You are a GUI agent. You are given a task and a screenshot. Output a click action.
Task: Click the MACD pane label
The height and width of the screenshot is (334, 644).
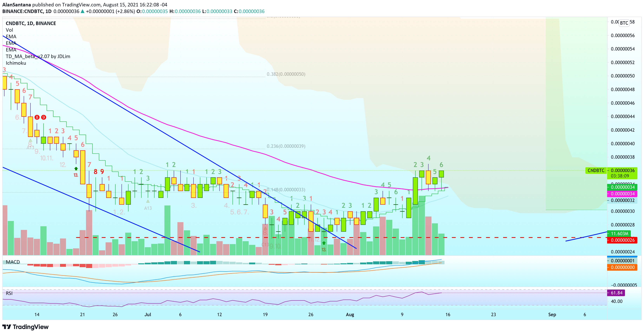[13, 262]
